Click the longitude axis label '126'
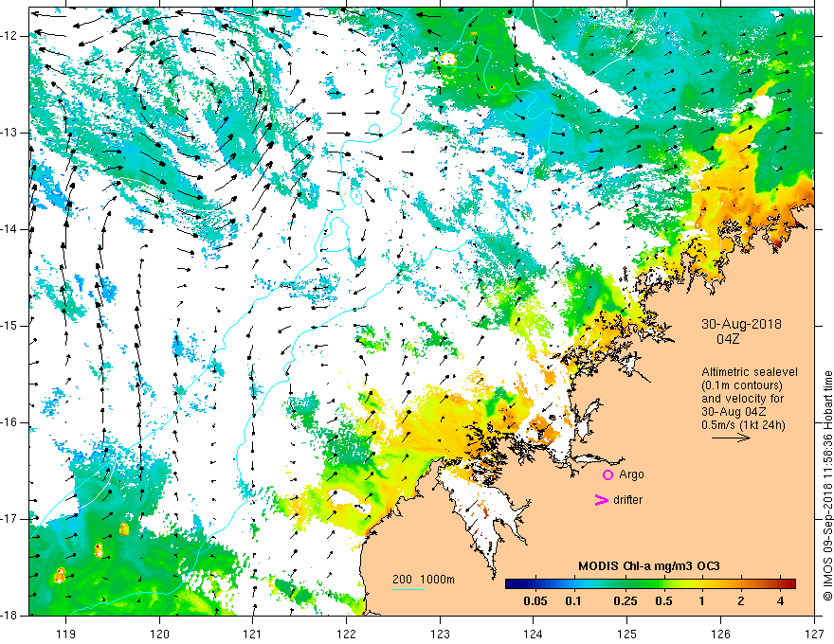Screen dimensions: 834x644 (x=720, y=634)
